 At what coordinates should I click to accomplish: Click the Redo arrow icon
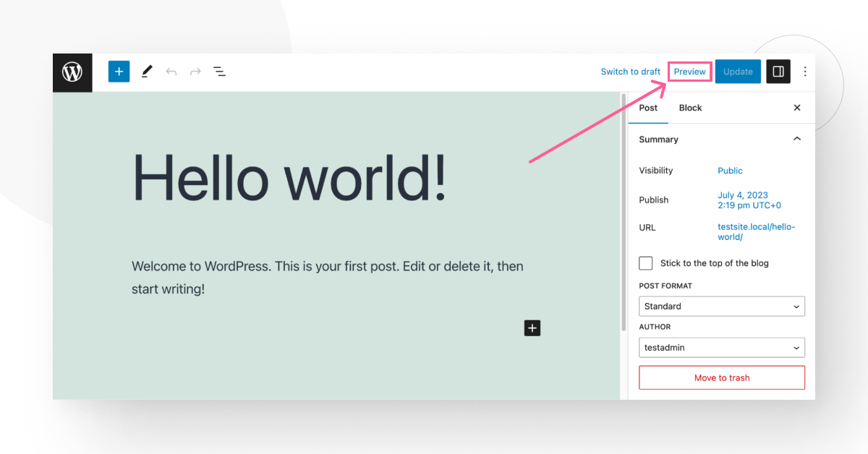point(195,72)
